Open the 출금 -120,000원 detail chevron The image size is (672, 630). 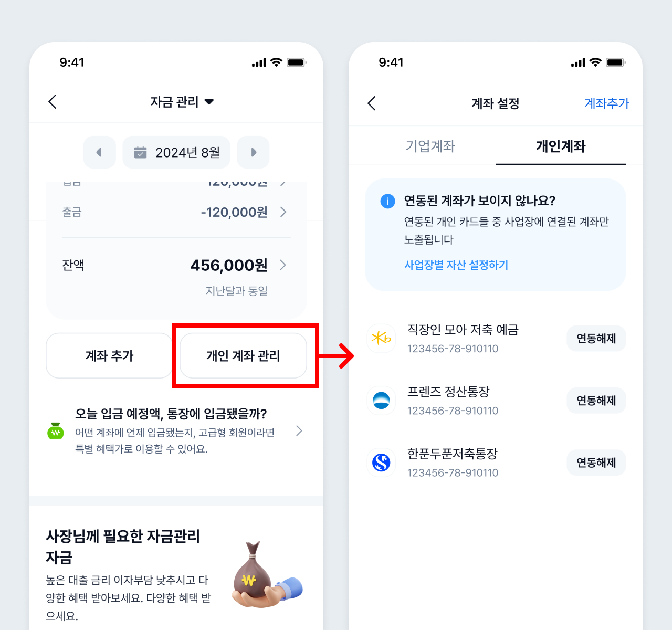point(283,212)
